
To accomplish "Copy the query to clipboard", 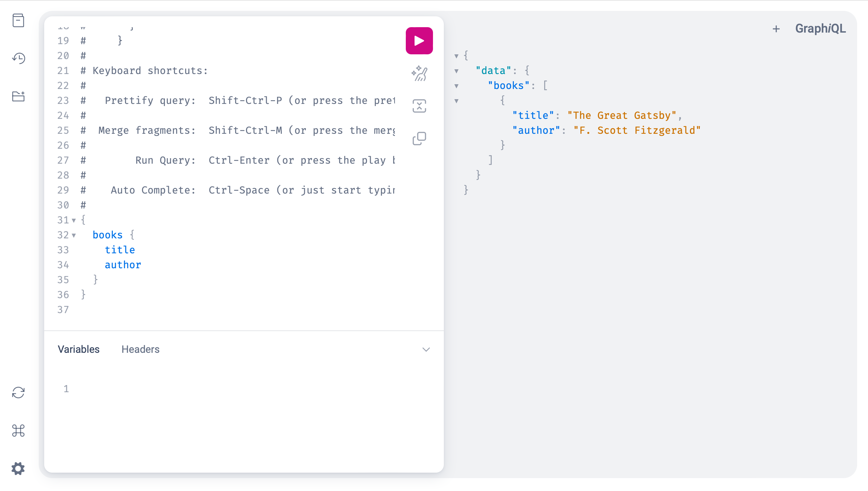I will pos(419,139).
